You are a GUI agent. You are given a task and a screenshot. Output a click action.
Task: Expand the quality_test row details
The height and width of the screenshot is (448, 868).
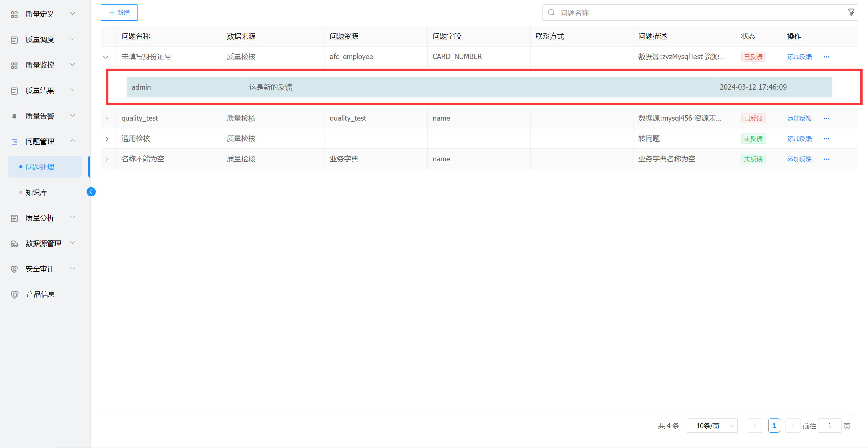click(107, 119)
